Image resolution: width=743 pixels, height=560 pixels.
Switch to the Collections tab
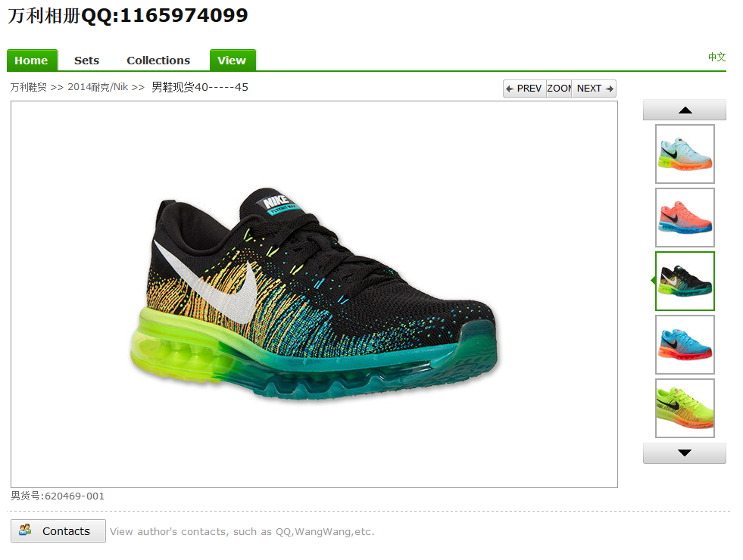pyautogui.click(x=158, y=60)
